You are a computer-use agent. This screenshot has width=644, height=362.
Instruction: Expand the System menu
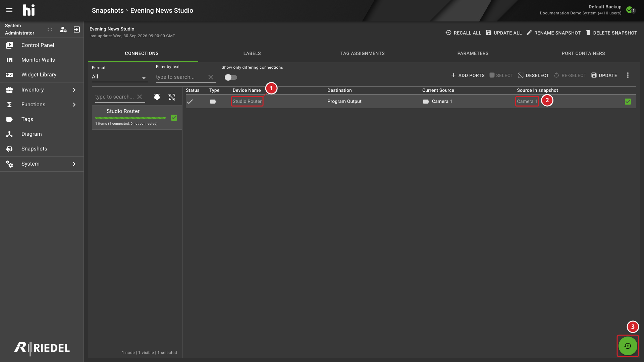(42, 164)
